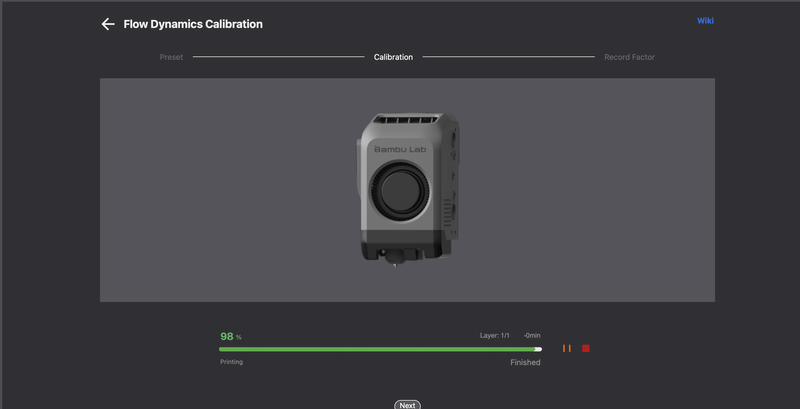Click the Flow Dynamics Calibration title

point(193,24)
